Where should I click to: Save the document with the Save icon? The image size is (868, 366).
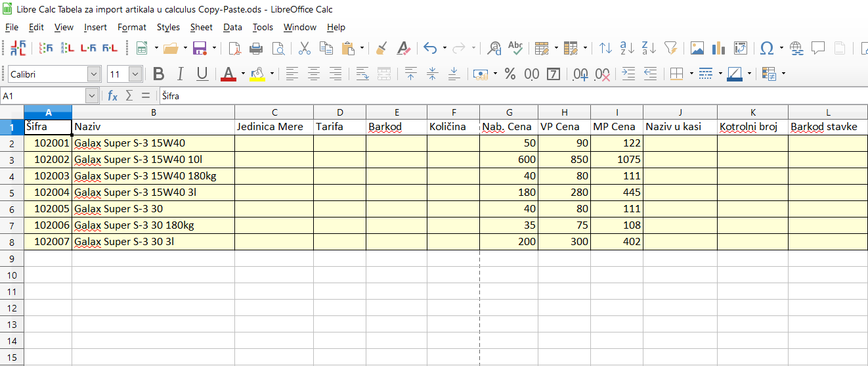[200, 48]
